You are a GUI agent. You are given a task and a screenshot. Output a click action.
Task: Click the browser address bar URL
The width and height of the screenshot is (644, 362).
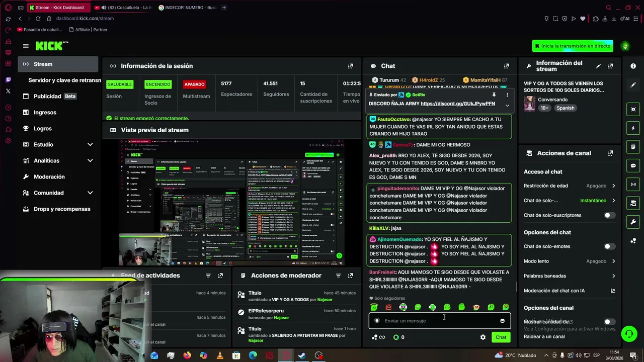click(85, 19)
